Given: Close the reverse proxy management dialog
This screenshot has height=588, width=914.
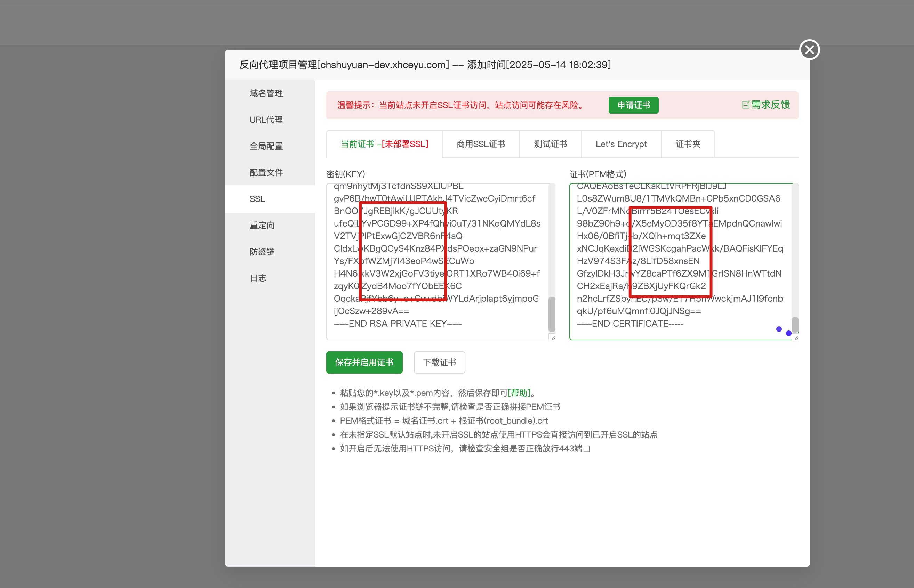Looking at the screenshot, I should tap(809, 50).
